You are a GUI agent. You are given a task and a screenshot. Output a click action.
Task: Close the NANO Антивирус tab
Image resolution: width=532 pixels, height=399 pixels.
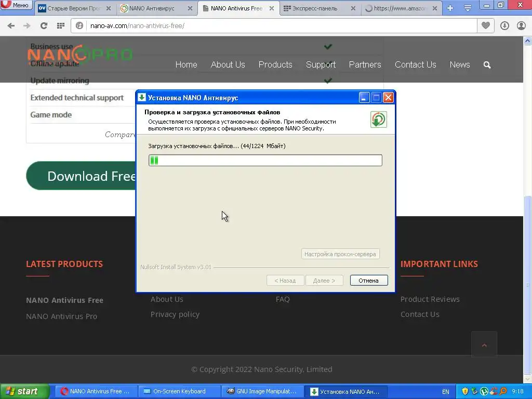pos(190,8)
